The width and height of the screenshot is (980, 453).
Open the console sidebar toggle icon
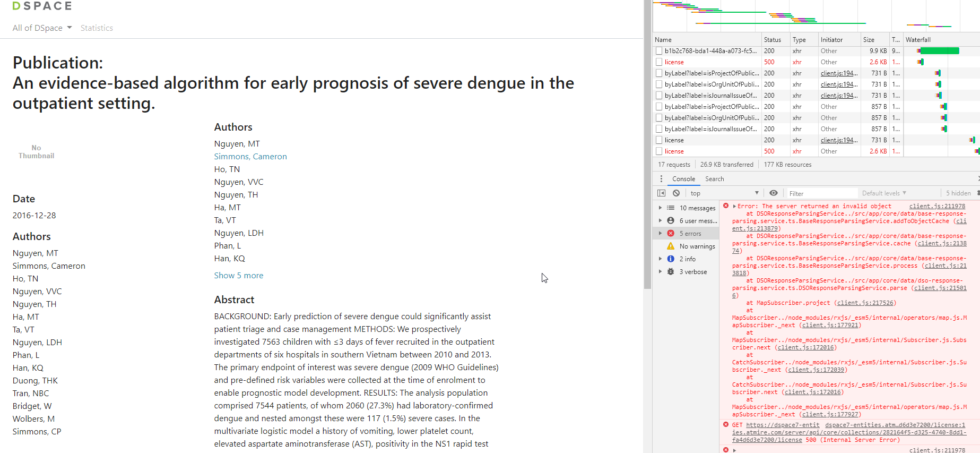tap(661, 193)
